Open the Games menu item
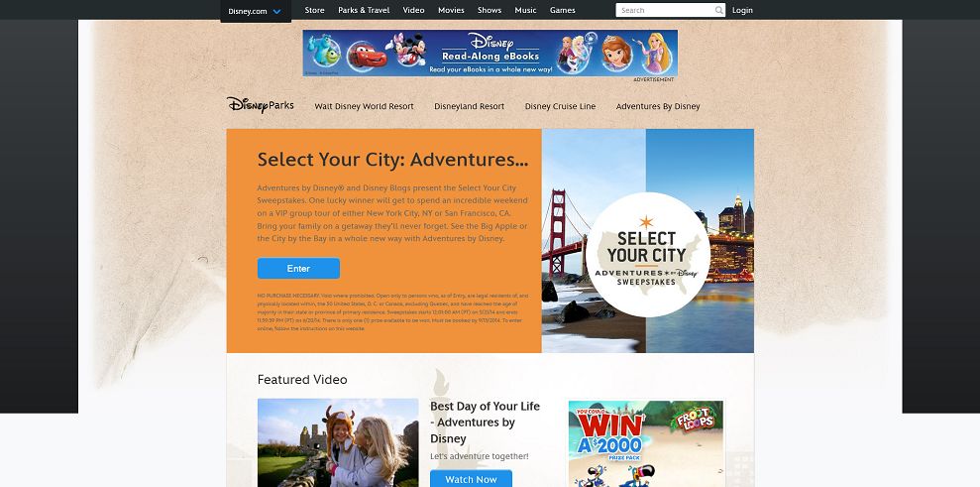The width and height of the screenshot is (980, 487). tap(563, 10)
